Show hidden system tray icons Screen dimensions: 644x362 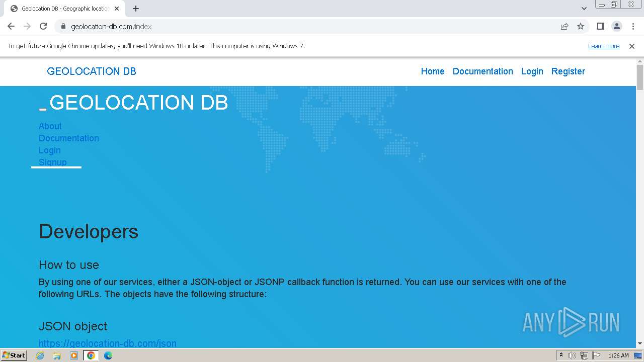(561, 355)
